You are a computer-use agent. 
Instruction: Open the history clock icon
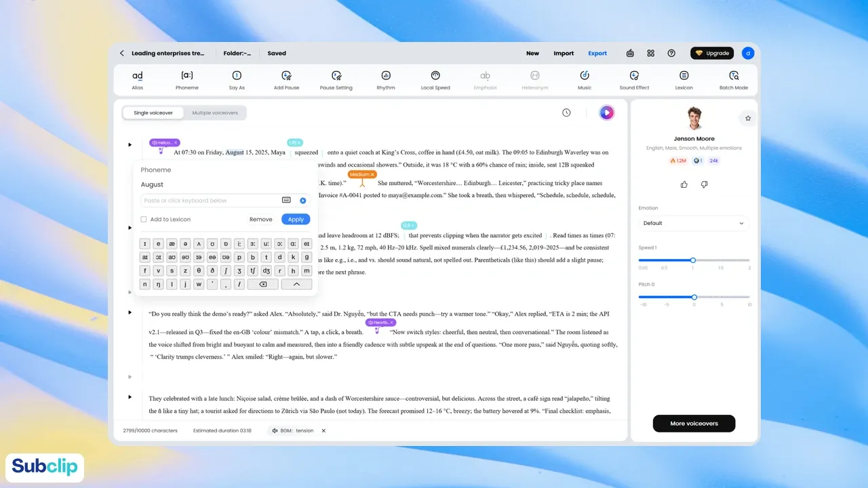[x=566, y=113]
